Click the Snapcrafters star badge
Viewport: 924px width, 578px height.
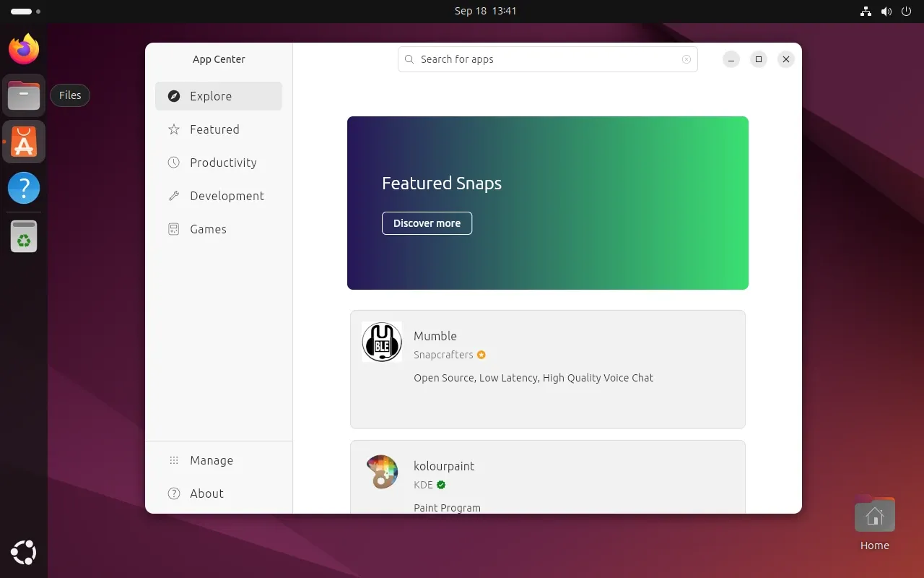(x=481, y=355)
